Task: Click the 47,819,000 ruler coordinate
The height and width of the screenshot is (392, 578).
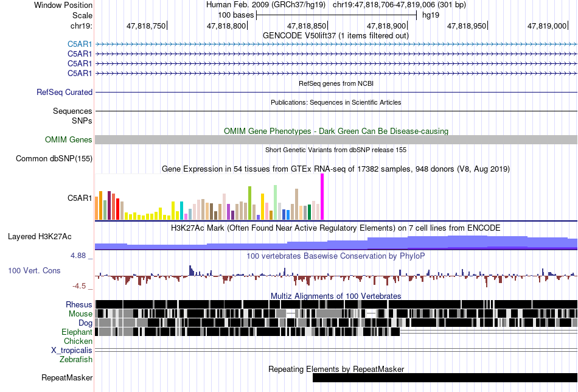Action: point(547,26)
